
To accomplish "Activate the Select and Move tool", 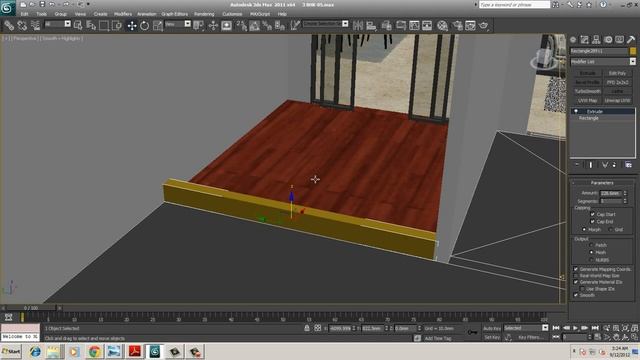I will tap(131, 26).
